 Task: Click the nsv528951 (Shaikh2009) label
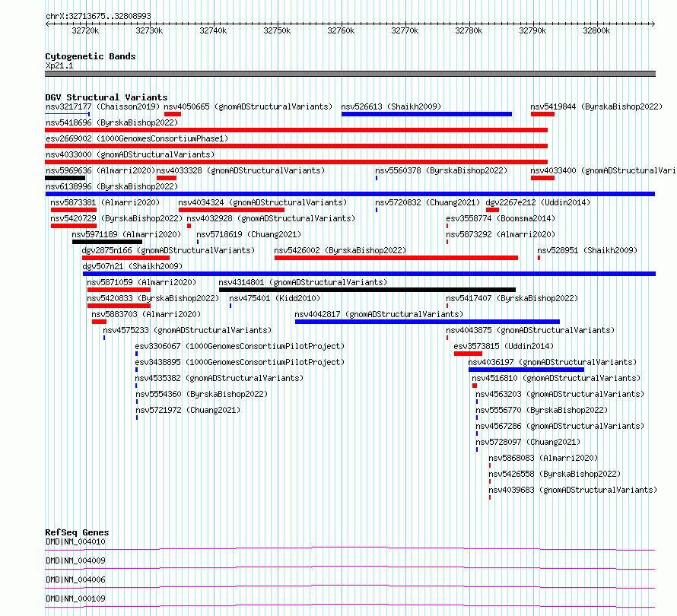587,250
